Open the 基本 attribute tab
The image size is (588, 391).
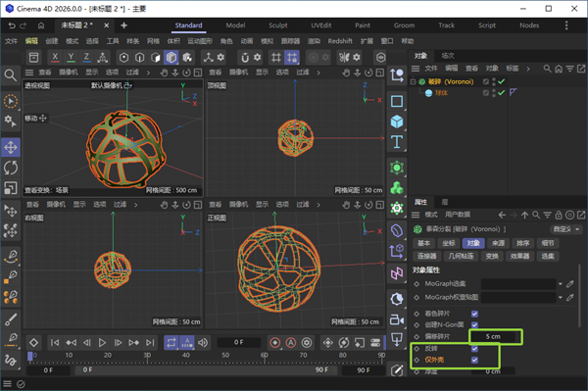423,243
